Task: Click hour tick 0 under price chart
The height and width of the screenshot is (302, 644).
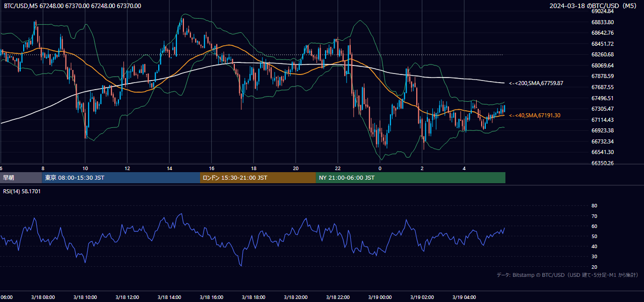Action: tap(380, 169)
